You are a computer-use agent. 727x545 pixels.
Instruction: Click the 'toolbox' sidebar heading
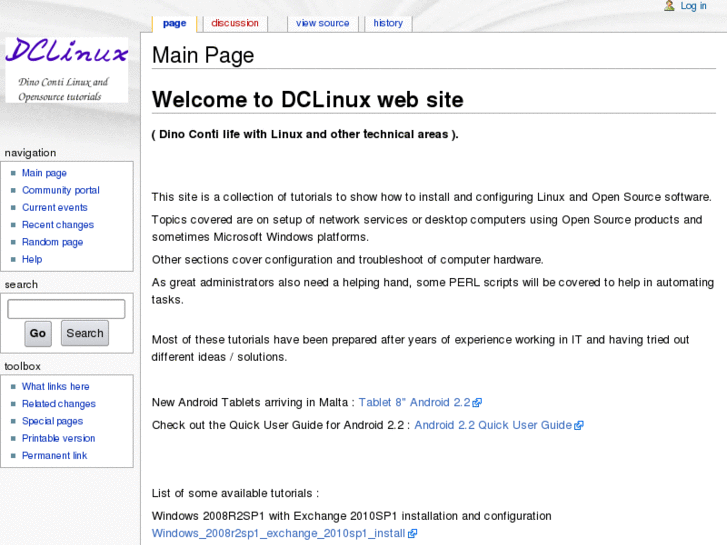pyautogui.click(x=22, y=366)
